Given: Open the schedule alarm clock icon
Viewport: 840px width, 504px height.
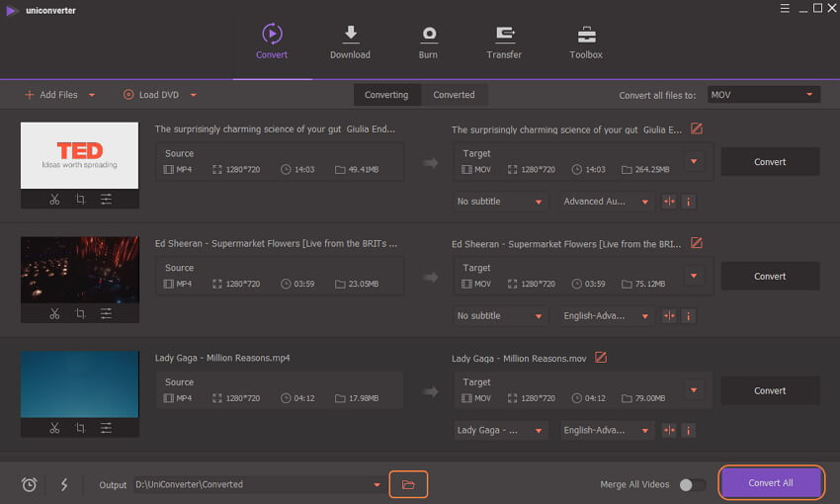Looking at the screenshot, I should click(30, 484).
